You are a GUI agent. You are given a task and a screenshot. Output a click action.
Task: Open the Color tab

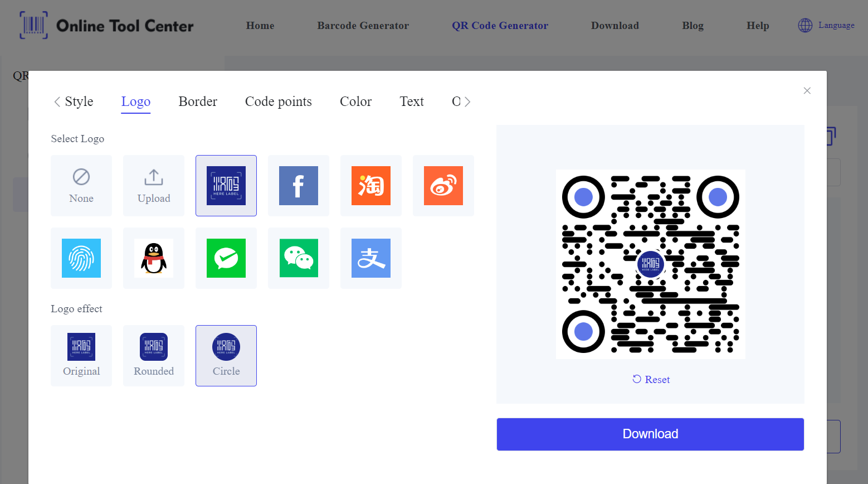pyautogui.click(x=355, y=101)
